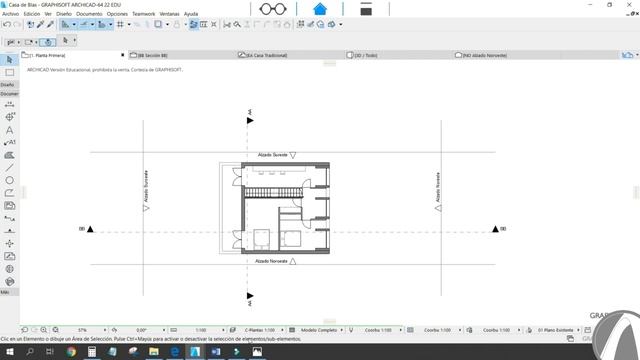Toggle the snap guides button

click(x=84, y=24)
